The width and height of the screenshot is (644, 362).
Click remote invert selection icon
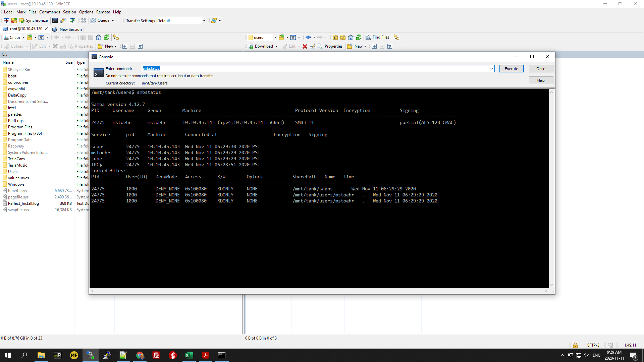coord(390,46)
